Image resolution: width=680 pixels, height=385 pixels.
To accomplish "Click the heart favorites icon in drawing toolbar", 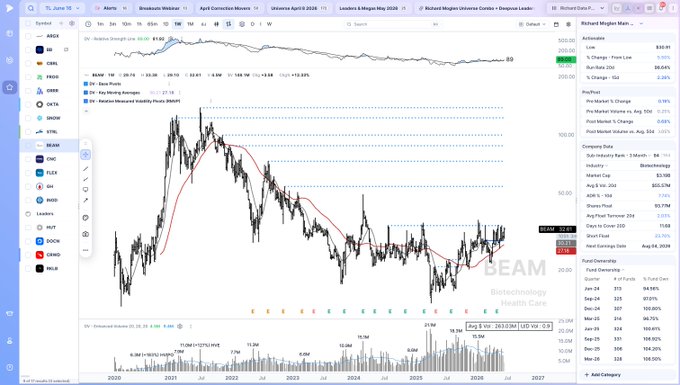I will click(85, 218).
